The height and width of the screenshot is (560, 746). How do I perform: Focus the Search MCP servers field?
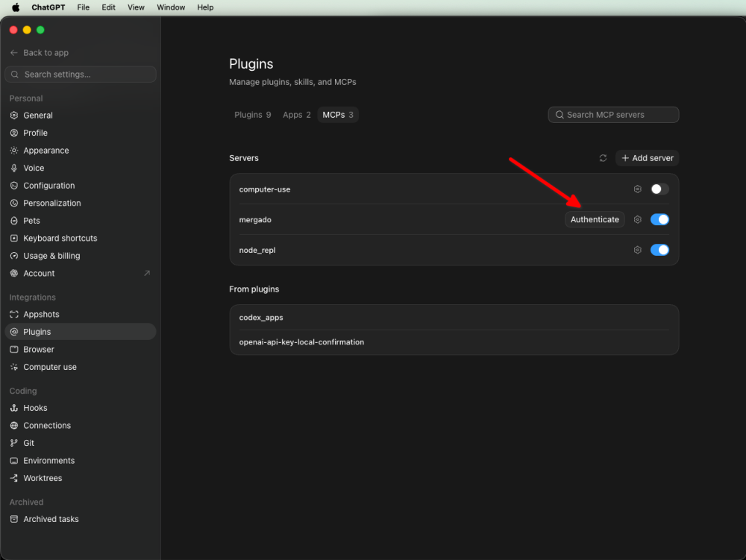pos(613,115)
